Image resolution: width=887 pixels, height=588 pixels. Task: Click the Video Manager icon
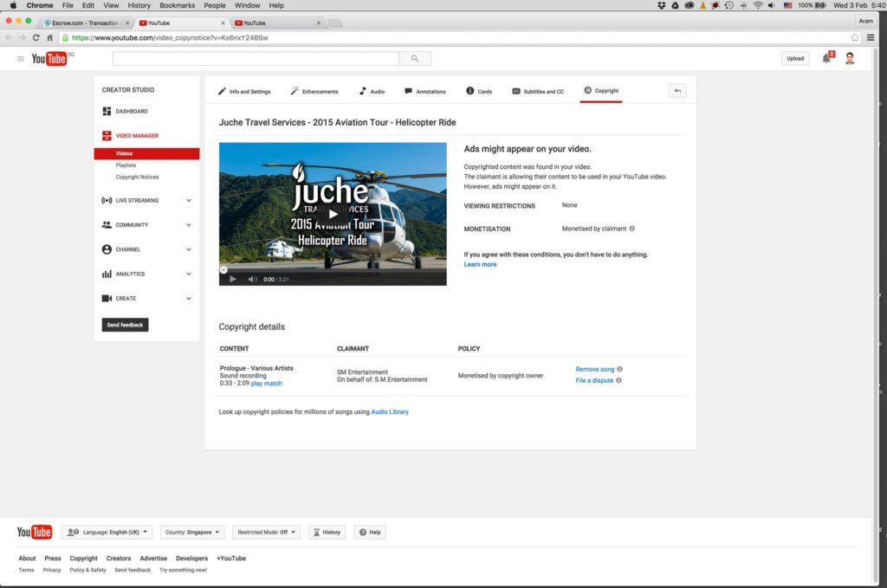107,136
